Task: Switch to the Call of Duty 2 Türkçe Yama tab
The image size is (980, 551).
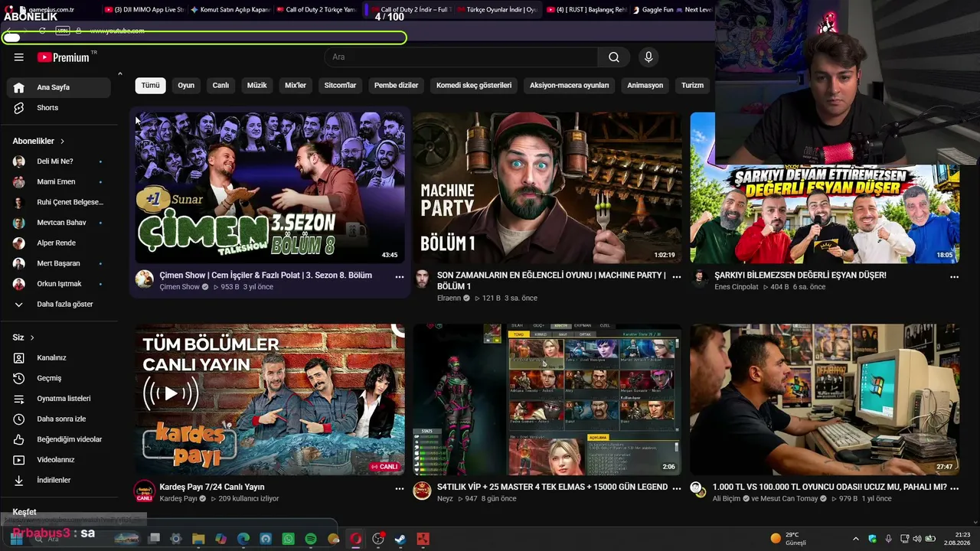Action: [315, 10]
